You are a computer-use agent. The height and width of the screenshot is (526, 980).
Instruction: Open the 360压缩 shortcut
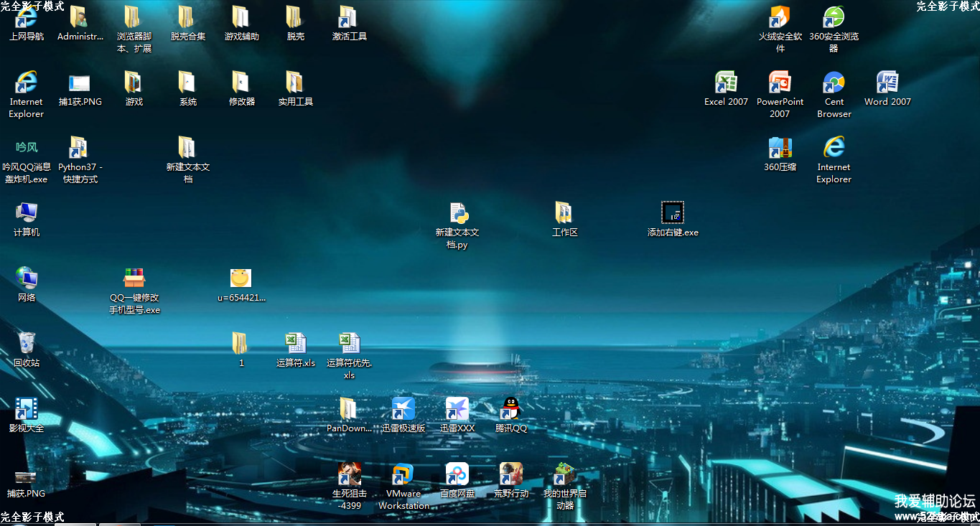[x=780, y=148]
